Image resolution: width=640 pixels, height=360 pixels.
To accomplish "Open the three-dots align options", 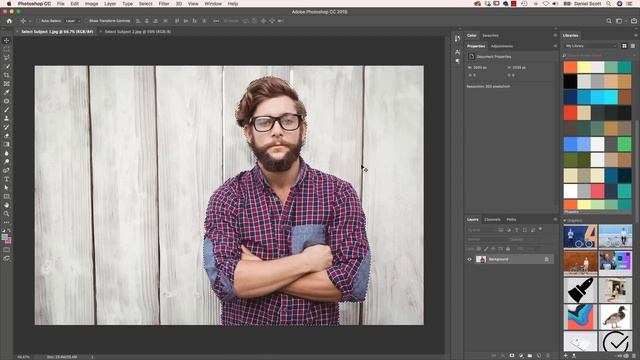I will 216,21.
